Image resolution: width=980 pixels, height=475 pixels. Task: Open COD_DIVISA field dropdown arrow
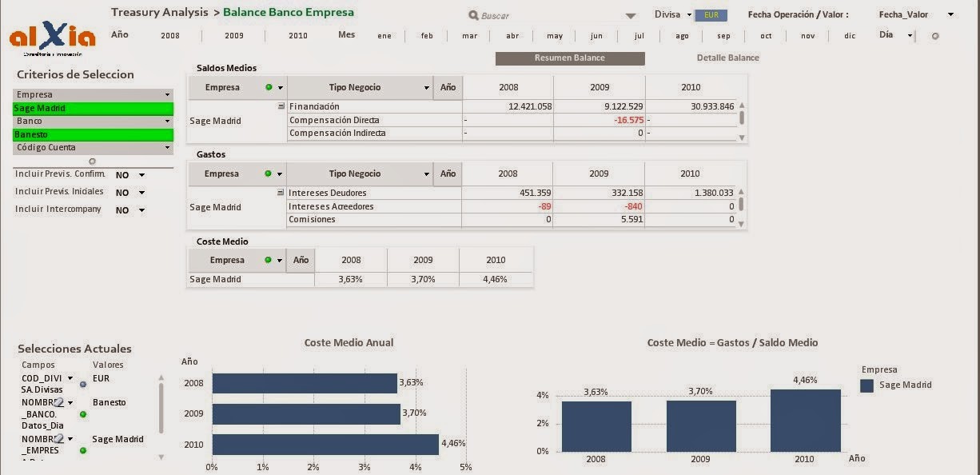70,378
